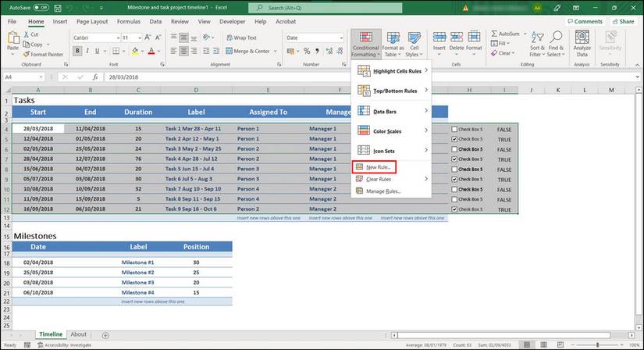
Task: Tick the checkbox in row 4
Action: pyautogui.click(x=455, y=129)
